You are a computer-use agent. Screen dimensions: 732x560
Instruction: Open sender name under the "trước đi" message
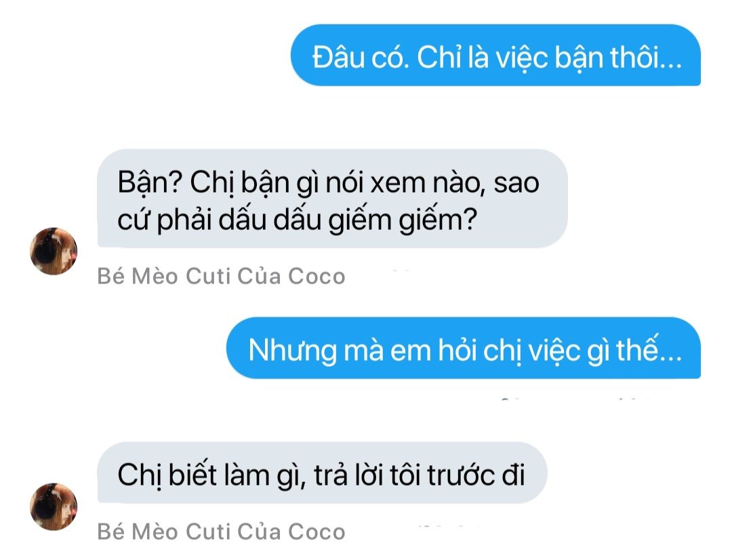221,532
